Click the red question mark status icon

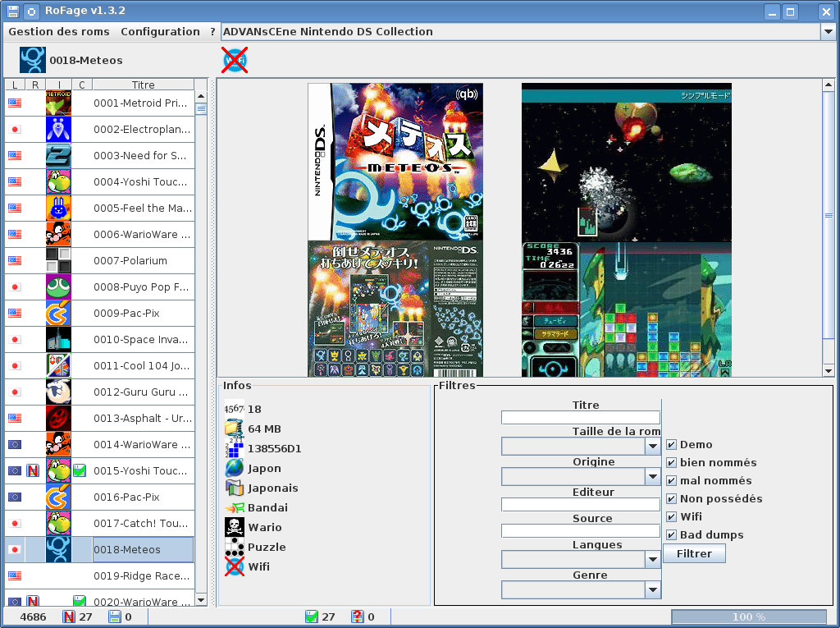(358, 617)
